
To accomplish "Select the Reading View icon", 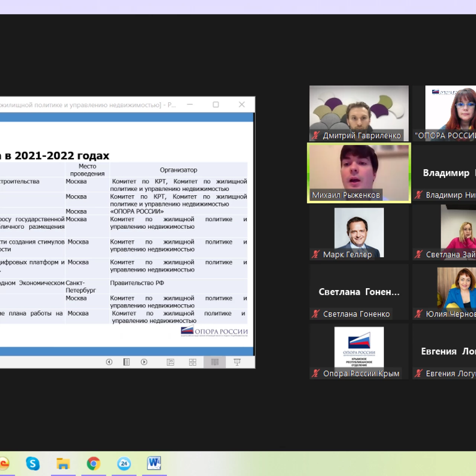I will (x=215, y=362).
